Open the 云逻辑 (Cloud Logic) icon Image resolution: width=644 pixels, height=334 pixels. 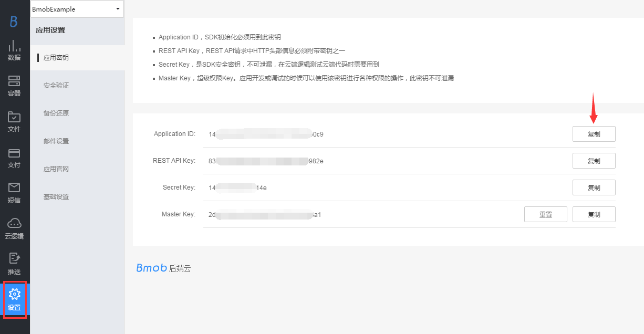[x=14, y=228]
